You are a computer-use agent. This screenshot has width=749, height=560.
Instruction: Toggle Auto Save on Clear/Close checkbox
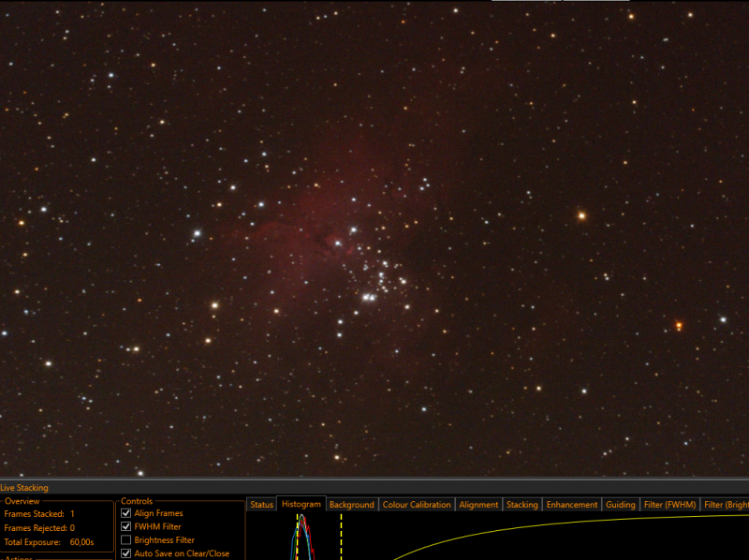[x=126, y=553]
